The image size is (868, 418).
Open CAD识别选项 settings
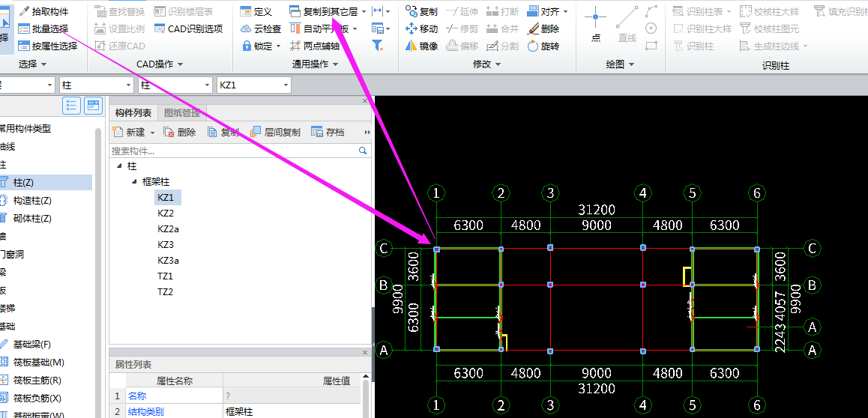(x=188, y=28)
